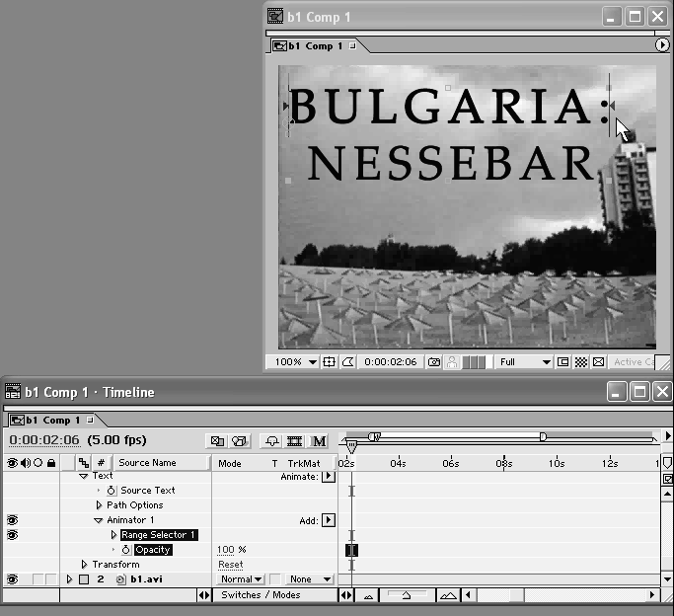Click the timeline zoom slider at bottom
The width and height of the screenshot is (674, 616).
point(407,595)
